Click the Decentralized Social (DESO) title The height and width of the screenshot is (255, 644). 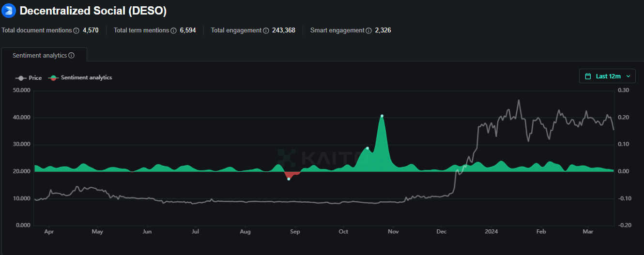point(93,10)
